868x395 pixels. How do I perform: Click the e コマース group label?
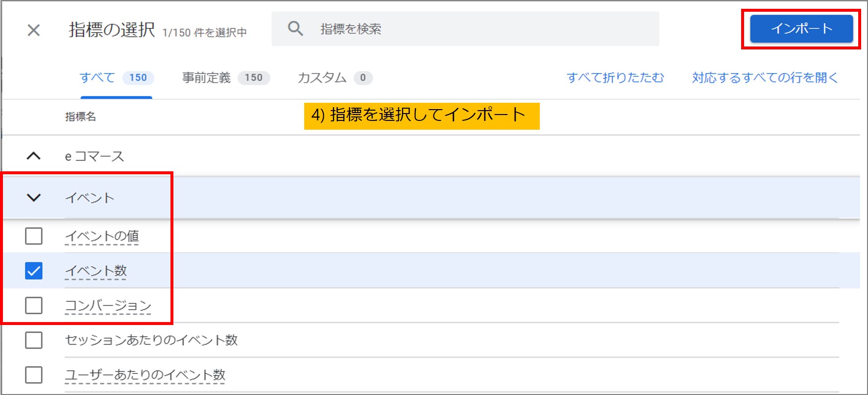(x=95, y=156)
